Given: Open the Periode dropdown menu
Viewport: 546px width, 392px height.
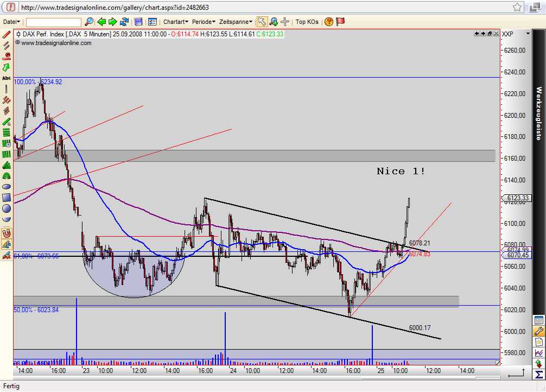Looking at the screenshot, I should tap(204, 22).
